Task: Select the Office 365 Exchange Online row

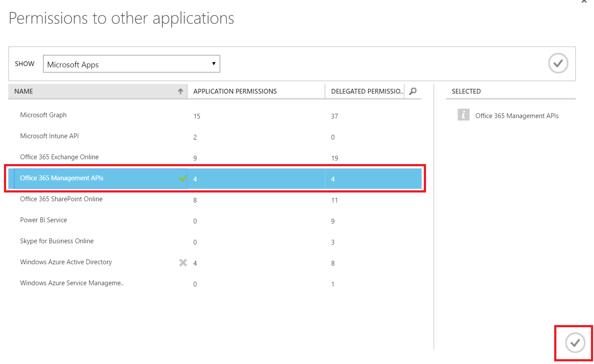Action: 215,157
